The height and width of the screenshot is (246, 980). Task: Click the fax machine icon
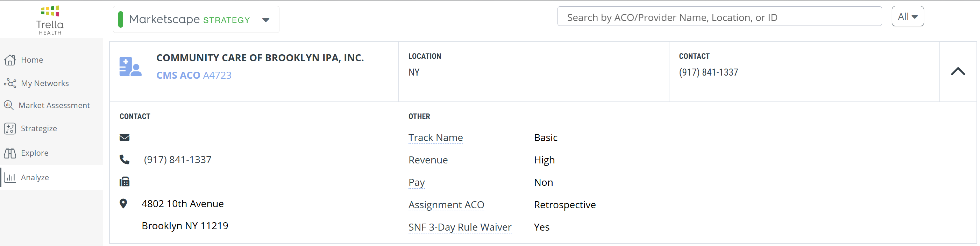point(125,182)
